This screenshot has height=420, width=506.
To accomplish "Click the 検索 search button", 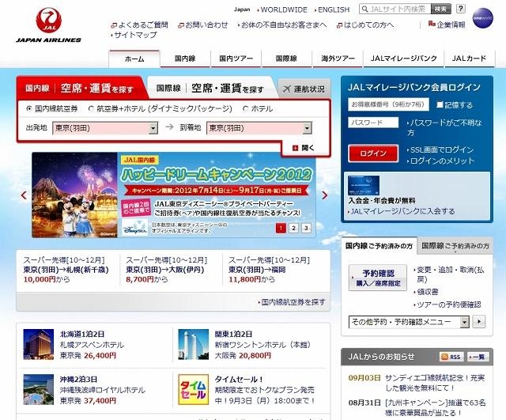I will click(x=440, y=9).
